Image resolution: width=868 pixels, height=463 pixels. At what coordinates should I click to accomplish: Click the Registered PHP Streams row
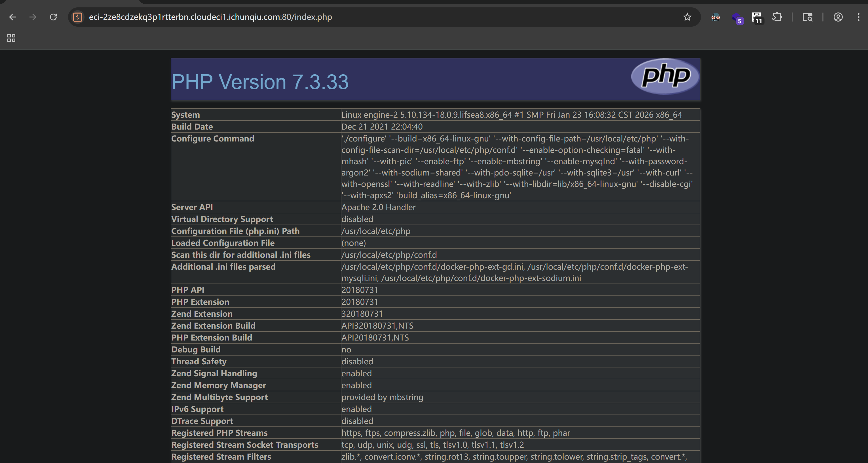(x=435, y=433)
